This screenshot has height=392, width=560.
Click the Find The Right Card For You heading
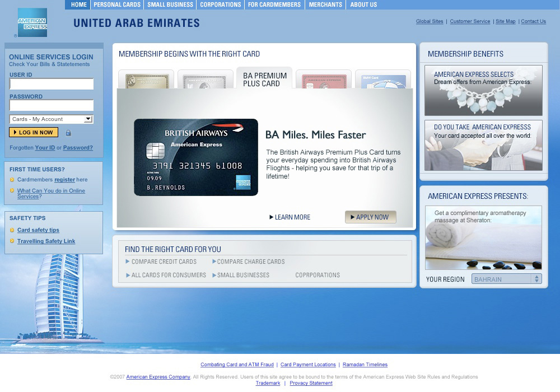coord(173,249)
